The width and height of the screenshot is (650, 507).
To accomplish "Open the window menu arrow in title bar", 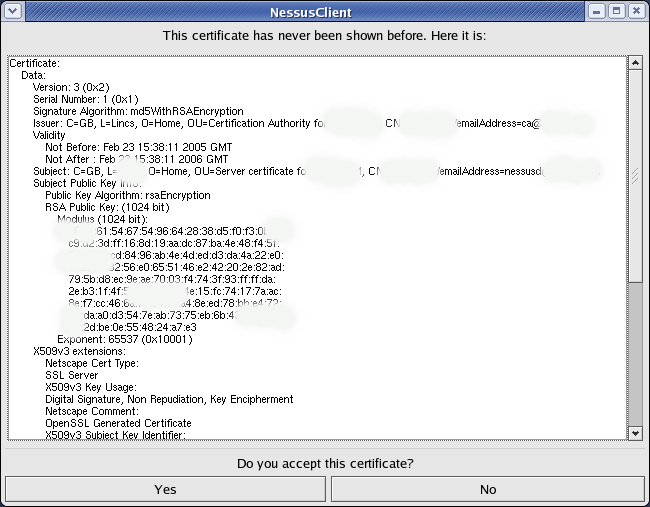I will [x=13, y=11].
